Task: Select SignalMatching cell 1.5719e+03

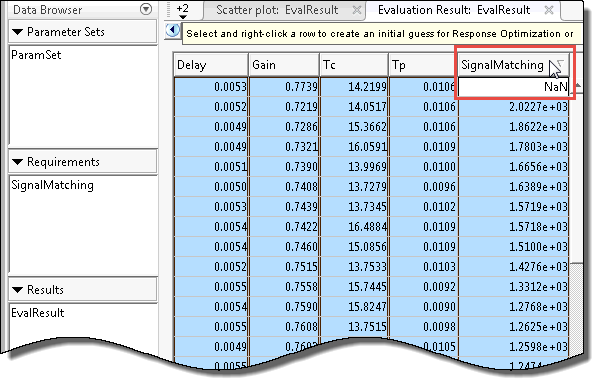Action: (x=513, y=207)
